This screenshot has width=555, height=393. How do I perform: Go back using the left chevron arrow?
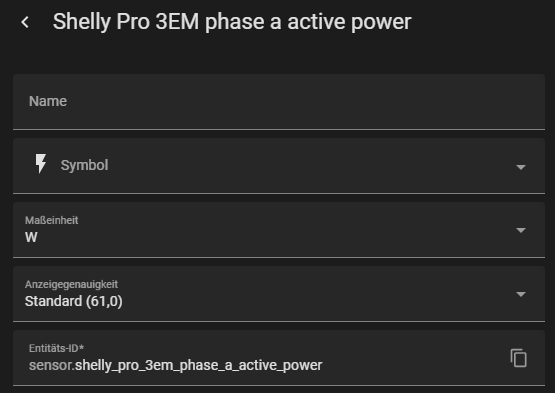(25, 22)
